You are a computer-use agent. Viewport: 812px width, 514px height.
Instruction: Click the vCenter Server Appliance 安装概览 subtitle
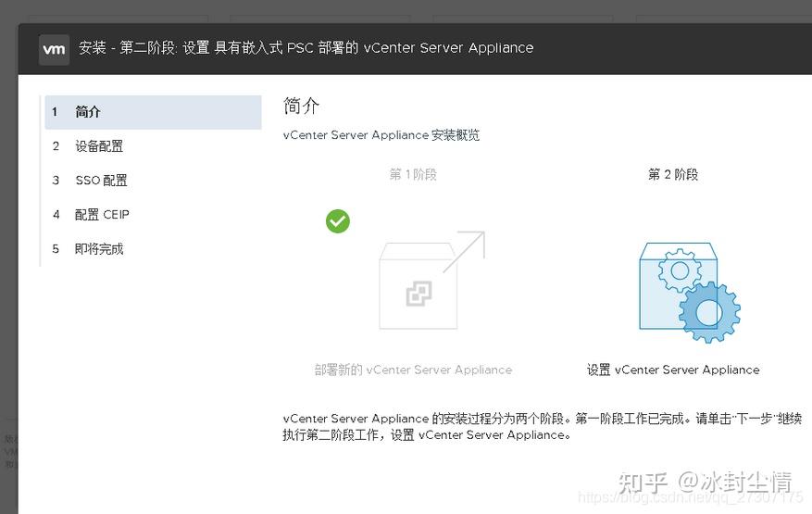[x=381, y=135]
